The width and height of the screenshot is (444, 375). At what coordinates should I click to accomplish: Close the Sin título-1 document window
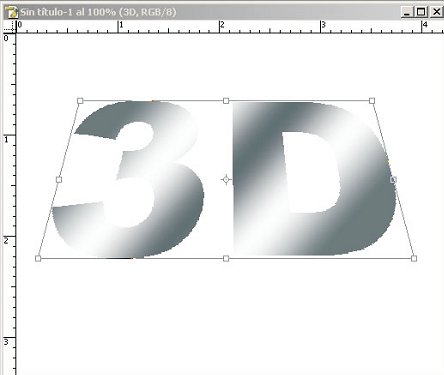pyautogui.click(x=436, y=12)
